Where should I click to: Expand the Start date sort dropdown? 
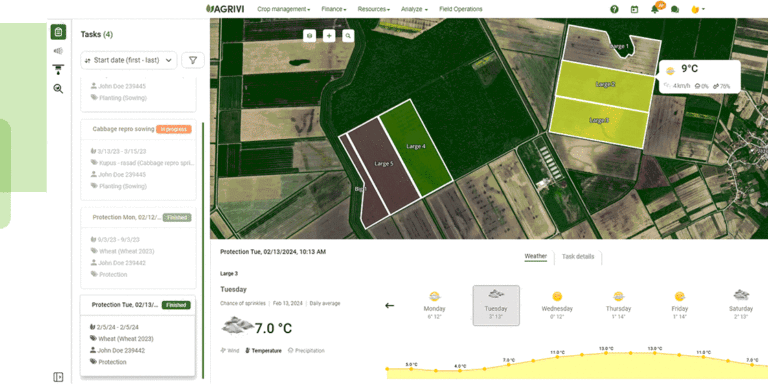click(x=128, y=60)
